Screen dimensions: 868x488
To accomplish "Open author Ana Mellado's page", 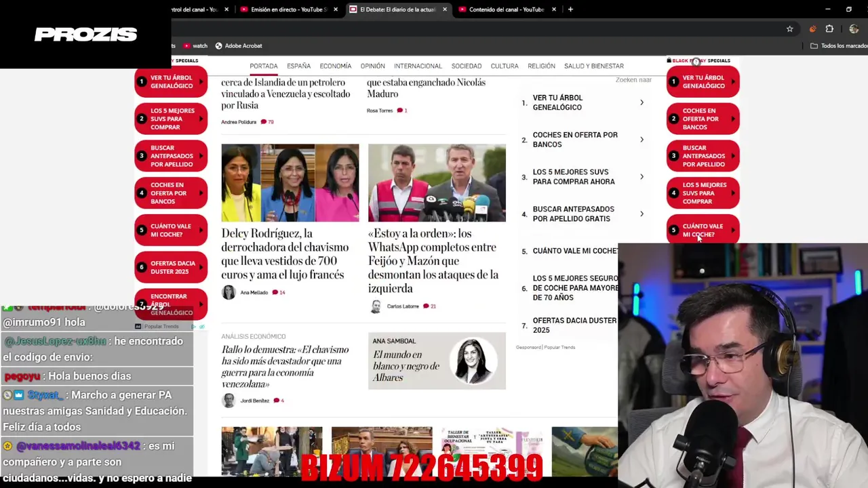I will (254, 293).
